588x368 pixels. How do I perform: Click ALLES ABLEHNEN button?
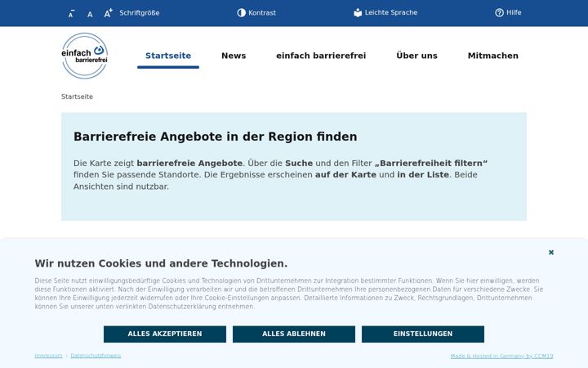[x=294, y=334]
